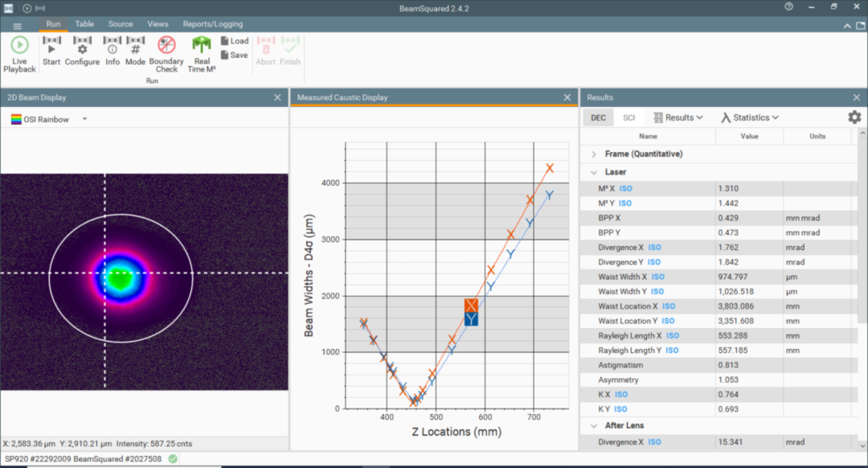Viewport: 868px width, 468px height.
Task: Start Live Playback
Action: pyautogui.click(x=19, y=54)
